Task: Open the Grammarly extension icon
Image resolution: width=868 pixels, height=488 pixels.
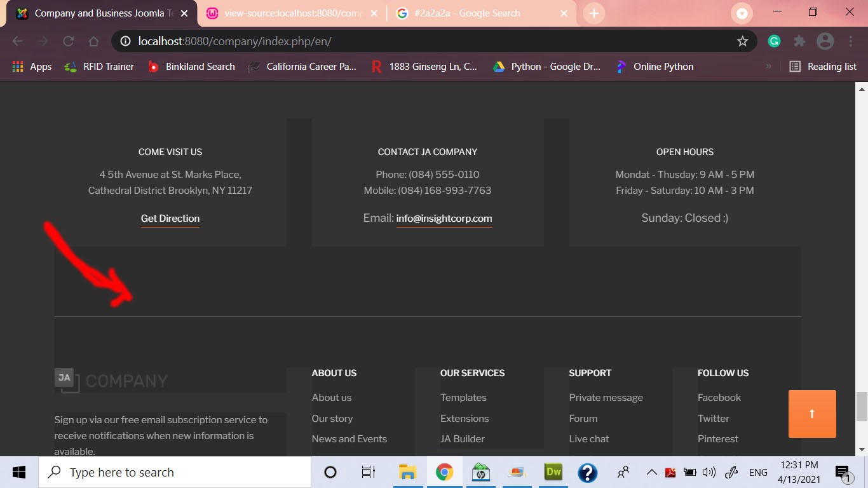Action: pyautogui.click(x=774, y=41)
